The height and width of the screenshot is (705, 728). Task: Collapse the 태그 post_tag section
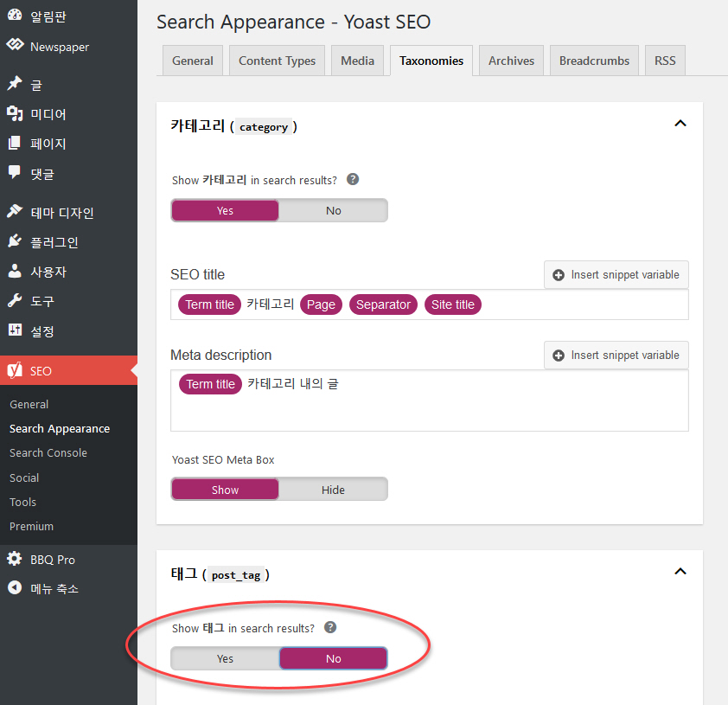(x=680, y=571)
